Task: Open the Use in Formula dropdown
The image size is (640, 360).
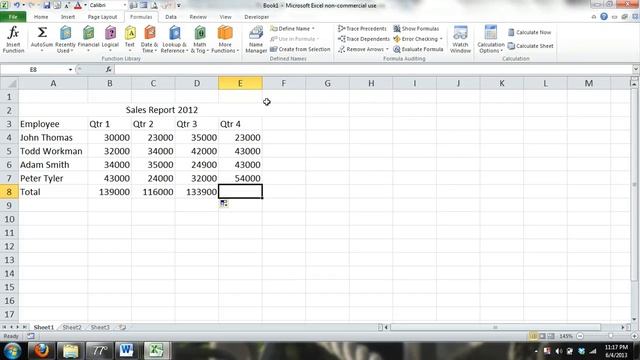Action: point(295,39)
